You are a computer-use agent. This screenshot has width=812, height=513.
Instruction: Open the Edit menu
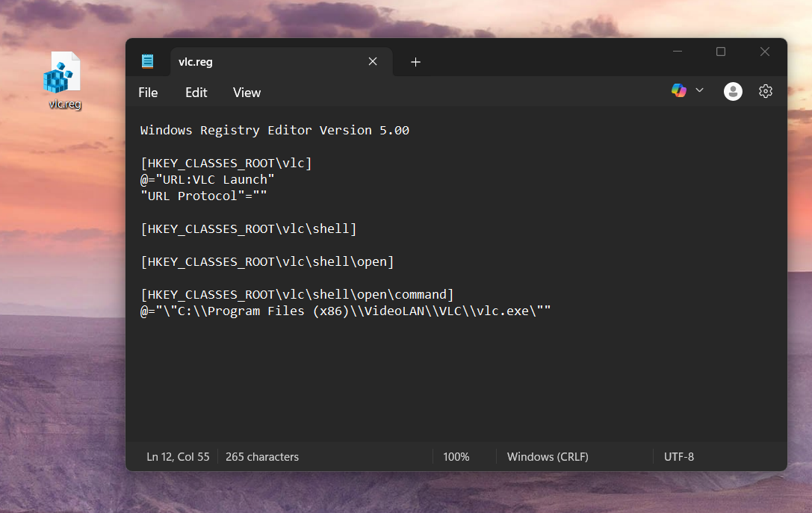tap(196, 93)
